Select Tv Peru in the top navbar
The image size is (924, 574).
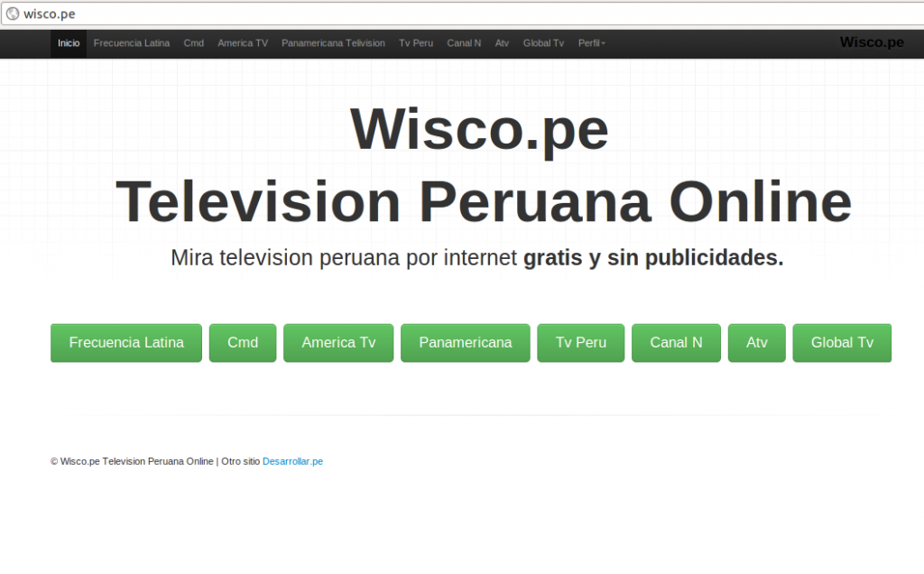click(416, 43)
